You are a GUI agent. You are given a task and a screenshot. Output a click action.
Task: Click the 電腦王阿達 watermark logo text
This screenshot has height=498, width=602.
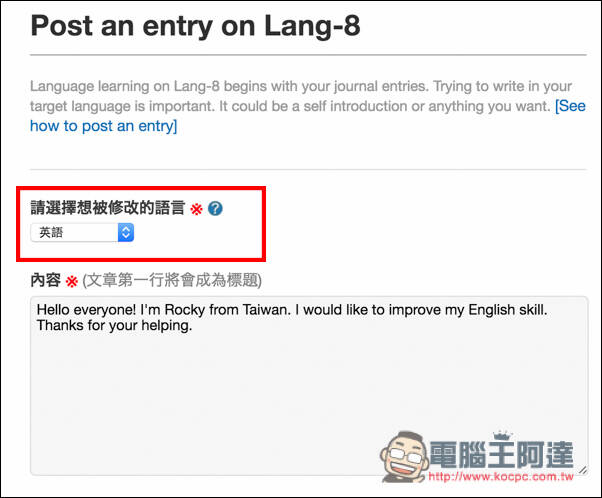(x=501, y=455)
